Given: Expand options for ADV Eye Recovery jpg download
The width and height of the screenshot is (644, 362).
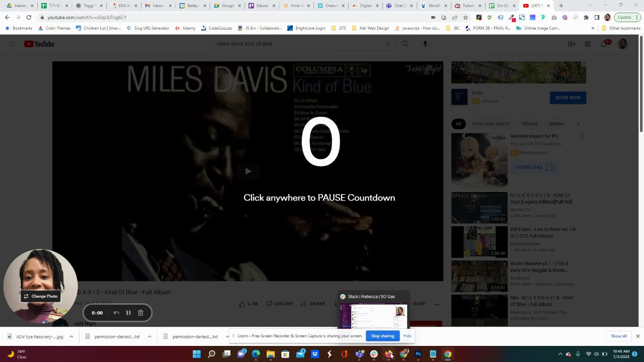Looking at the screenshot, I should (71, 336).
